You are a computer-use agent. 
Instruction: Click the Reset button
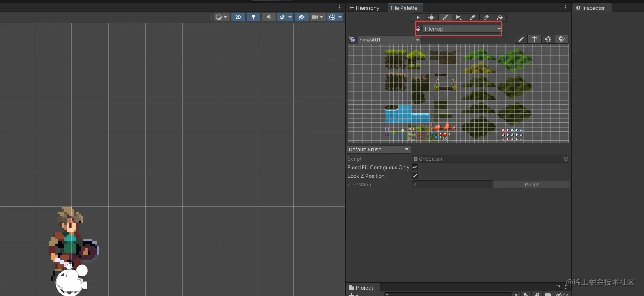[x=532, y=184]
